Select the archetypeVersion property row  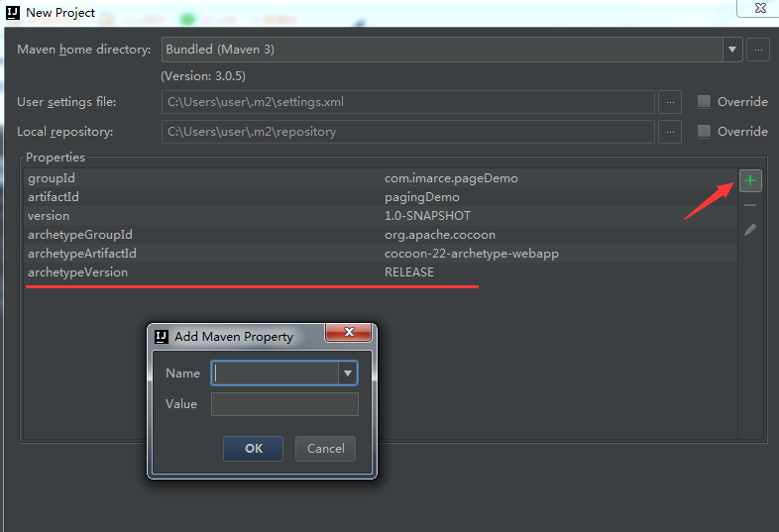pyautogui.click(x=381, y=272)
